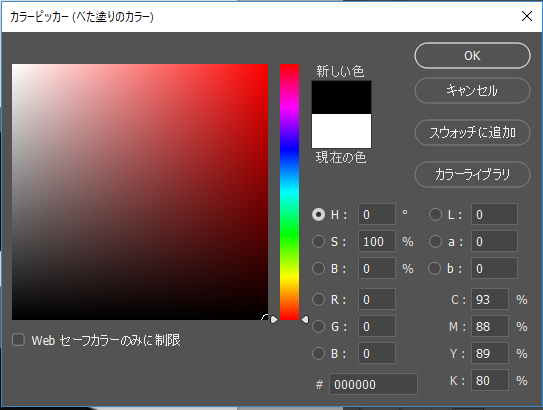This screenshot has width=543, height=410.
Task: Click the K black percentage field
Action: (490, 380)
